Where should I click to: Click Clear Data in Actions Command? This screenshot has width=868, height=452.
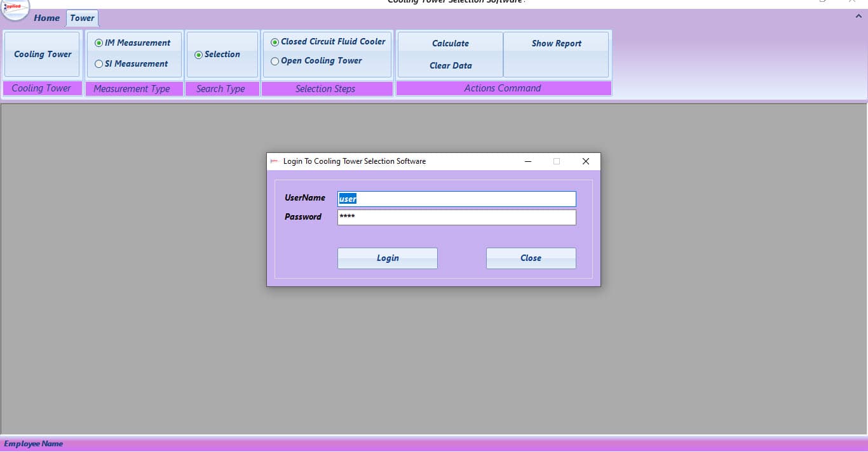click(451, 65)
